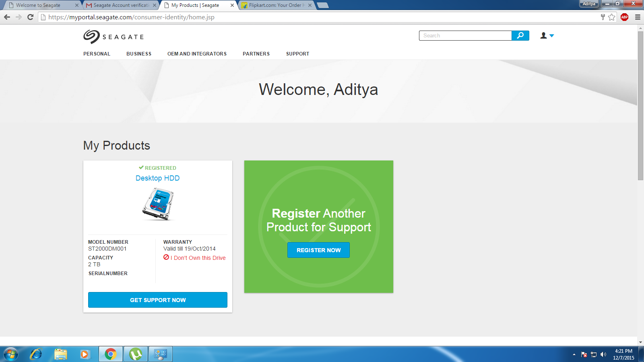Open the Desktop HDD product link
The image size is (644, 362).
click(157, 178)
